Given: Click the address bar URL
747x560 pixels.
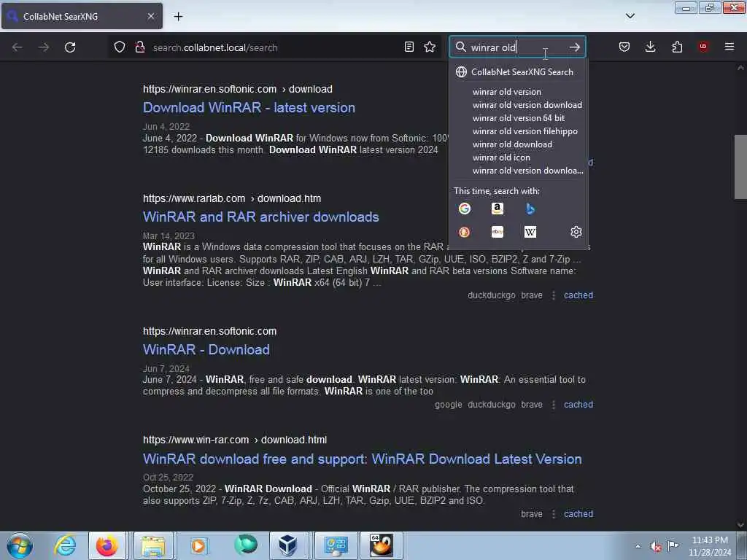Looking at the screenshot, I should click(x=215, y=47).
